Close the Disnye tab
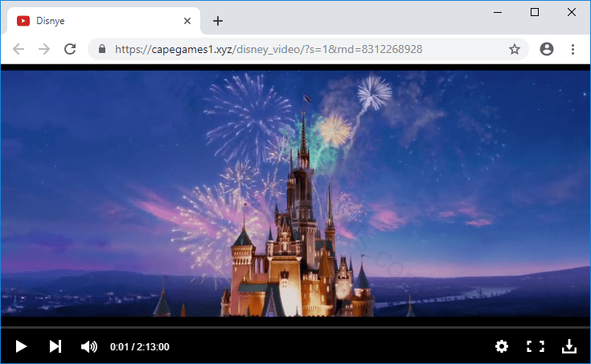This screenshot has height=364, width=591. [187, 21]
